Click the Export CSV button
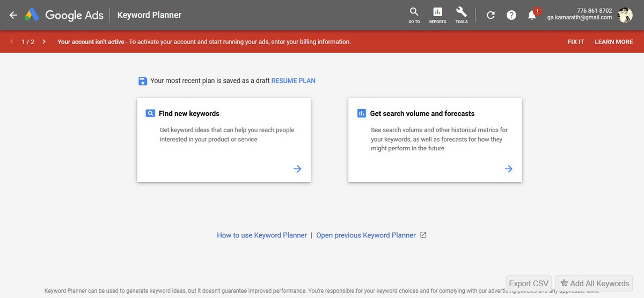644x298 pixels. [x=529, y=284]
